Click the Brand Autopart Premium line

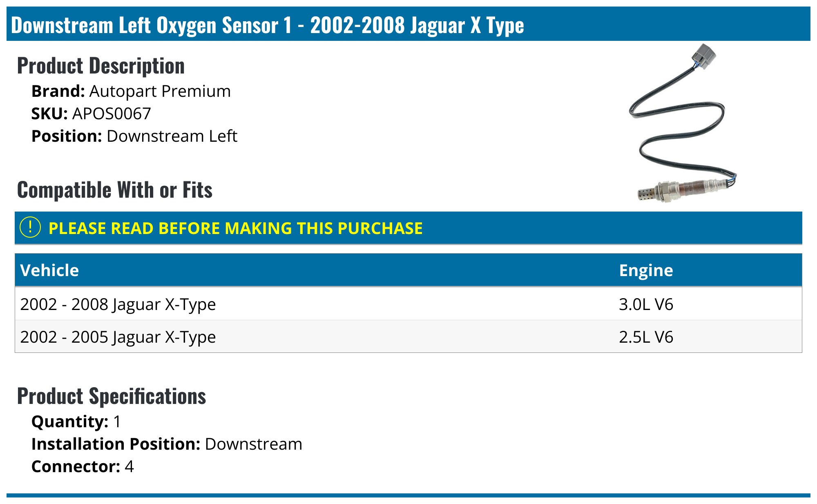[131, 91]
